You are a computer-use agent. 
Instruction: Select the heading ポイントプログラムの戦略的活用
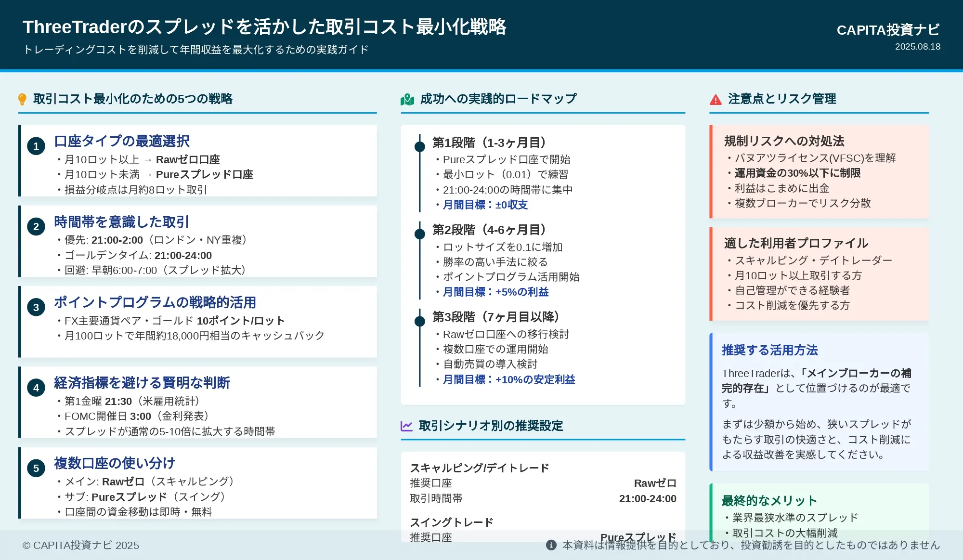(x=155, y=302)
